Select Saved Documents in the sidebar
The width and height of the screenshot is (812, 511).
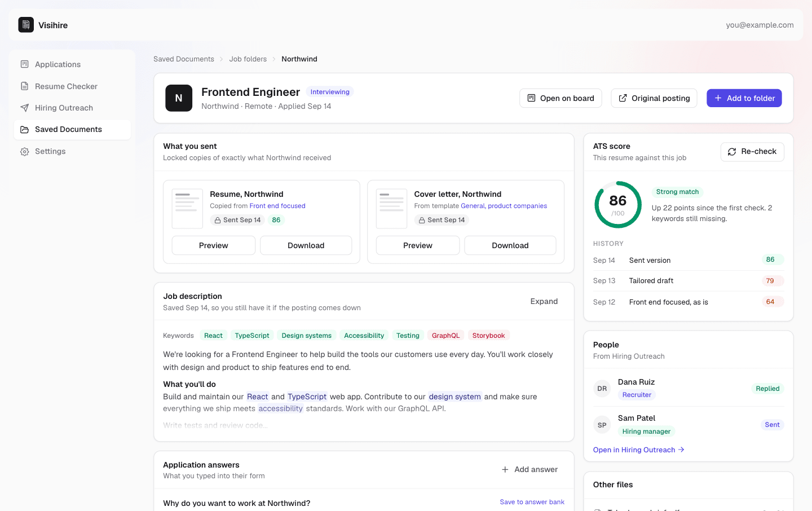[72, 130]
